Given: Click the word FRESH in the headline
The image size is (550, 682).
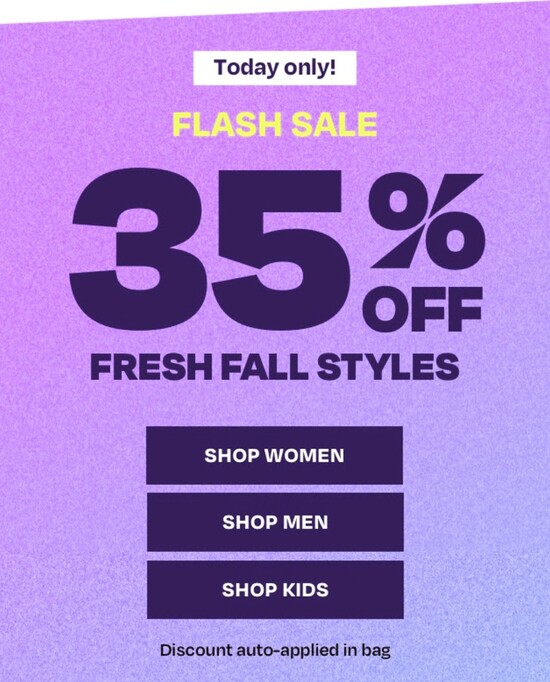Looking at the screenshot, I should click(x=153, y=367).
